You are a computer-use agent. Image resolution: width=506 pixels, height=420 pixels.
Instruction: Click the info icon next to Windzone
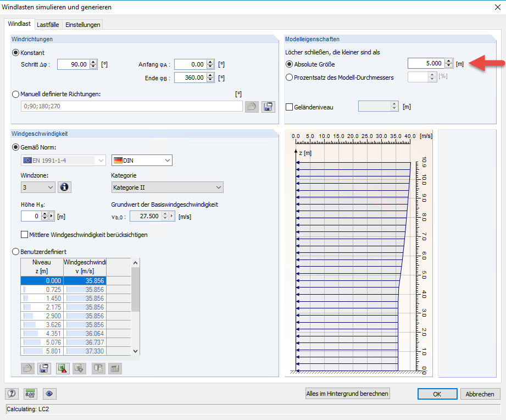64,187
